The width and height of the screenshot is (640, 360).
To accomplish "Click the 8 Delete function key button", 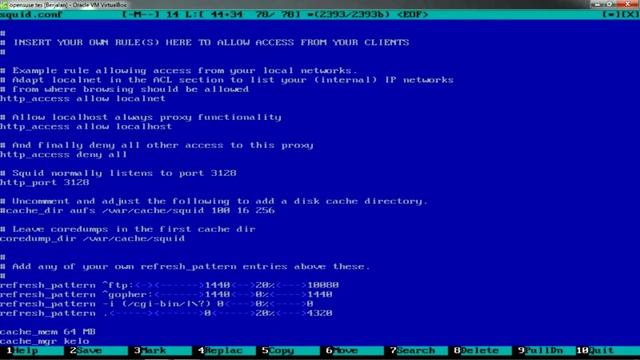I will tap(483, 350).
